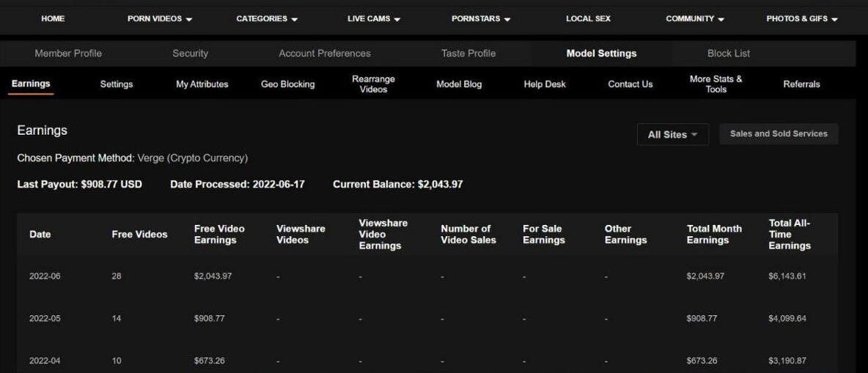Expand the Categories dropdown menu
This screenshot has width=868, height=373.
click(267, 19)
